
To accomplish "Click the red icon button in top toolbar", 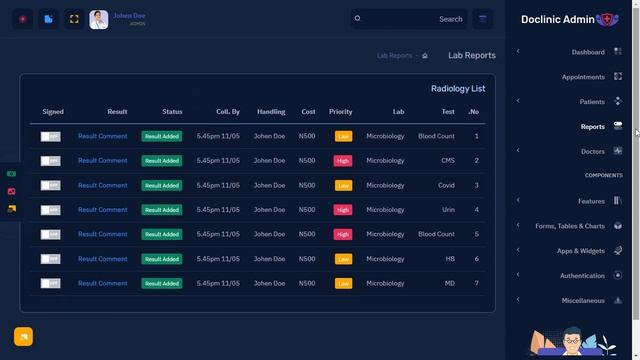I will [x=23, y=19].
